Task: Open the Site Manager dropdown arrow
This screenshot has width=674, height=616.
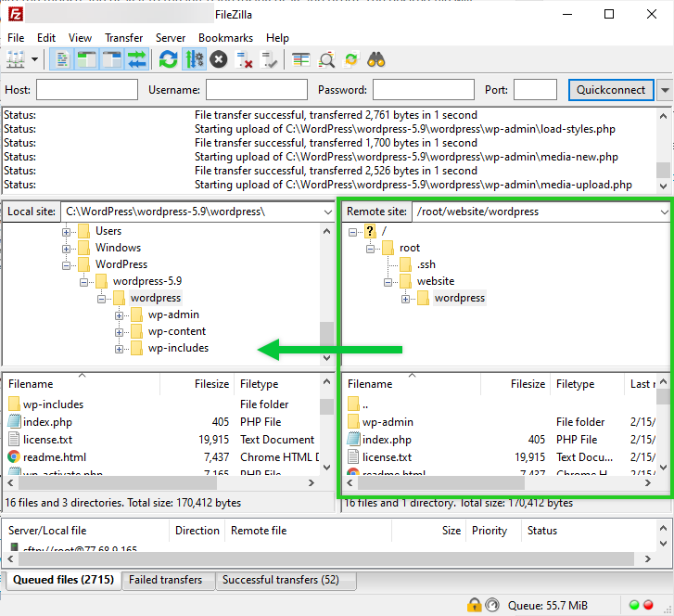Action: [x=35, y=60]
